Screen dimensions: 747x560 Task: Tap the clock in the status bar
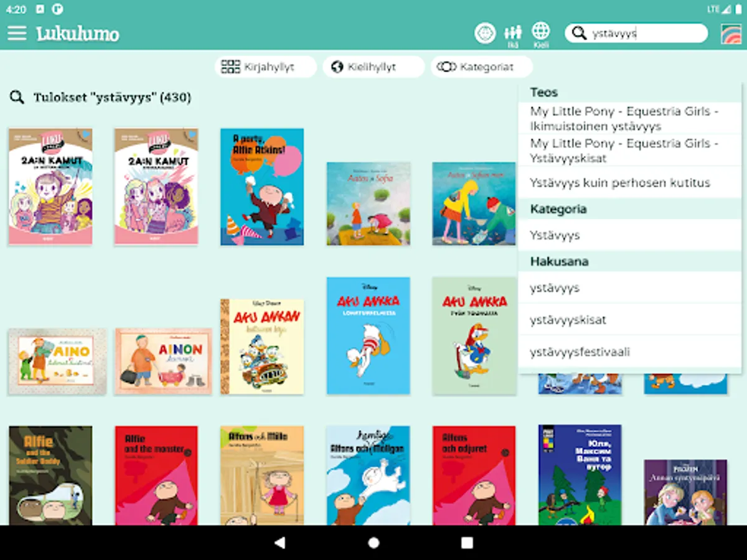tap(17, 9)
